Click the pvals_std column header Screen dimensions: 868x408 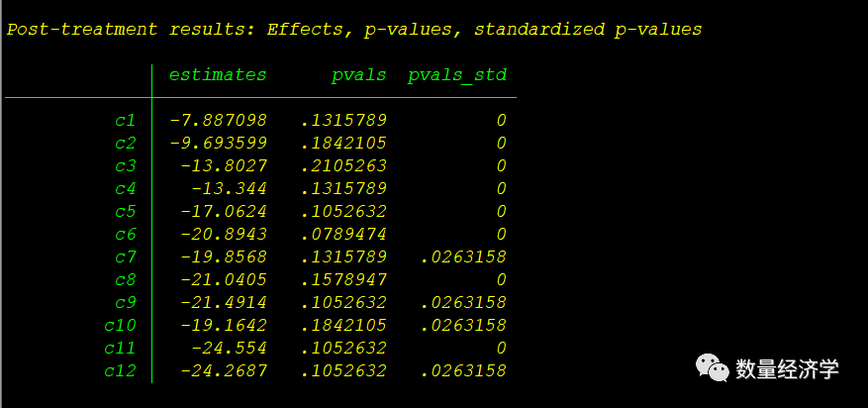(456, 75)
